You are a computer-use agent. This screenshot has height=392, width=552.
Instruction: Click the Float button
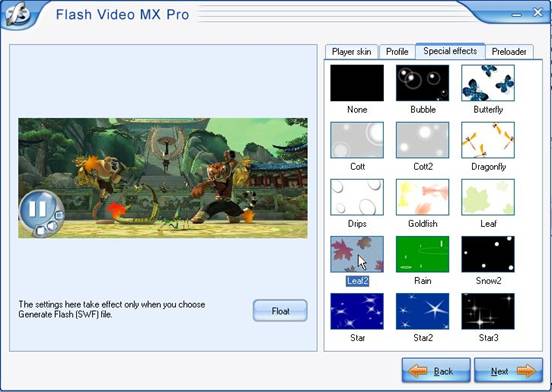[280, 311]
